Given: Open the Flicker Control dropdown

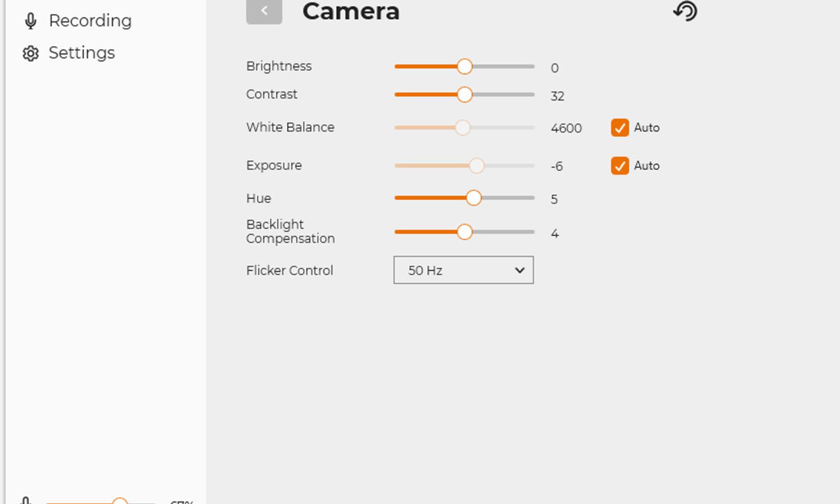Looking at the screenshot, I should click(463, 270).
